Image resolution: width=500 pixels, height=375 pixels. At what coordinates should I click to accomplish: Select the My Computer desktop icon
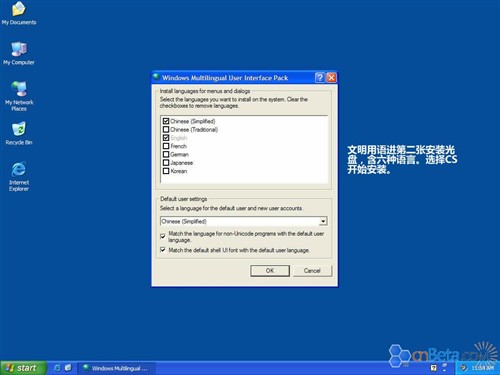click(x=19, y=53)
